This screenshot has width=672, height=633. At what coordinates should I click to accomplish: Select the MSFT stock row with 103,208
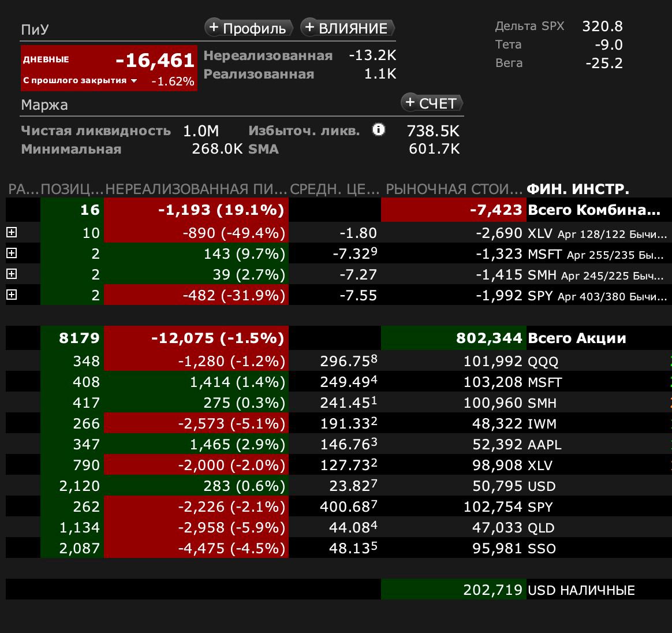click(x=338, y=382)
